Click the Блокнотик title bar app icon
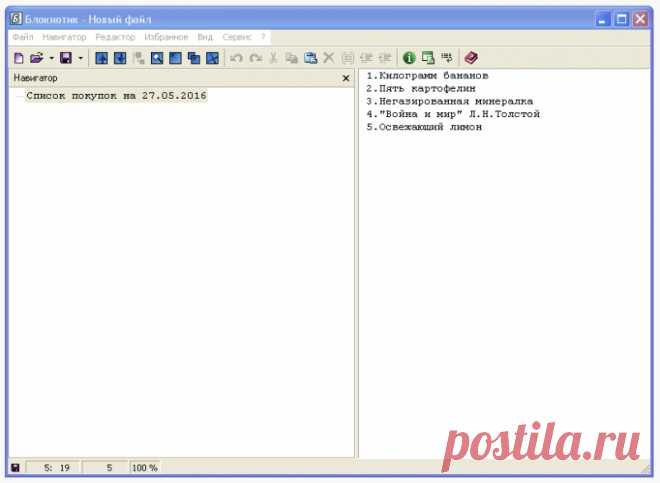This screenshot has height=483, width=660. pos(16,19)
